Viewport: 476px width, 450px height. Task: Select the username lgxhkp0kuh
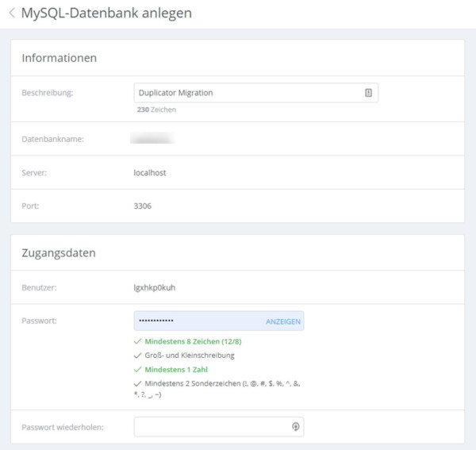coord(154,287)
